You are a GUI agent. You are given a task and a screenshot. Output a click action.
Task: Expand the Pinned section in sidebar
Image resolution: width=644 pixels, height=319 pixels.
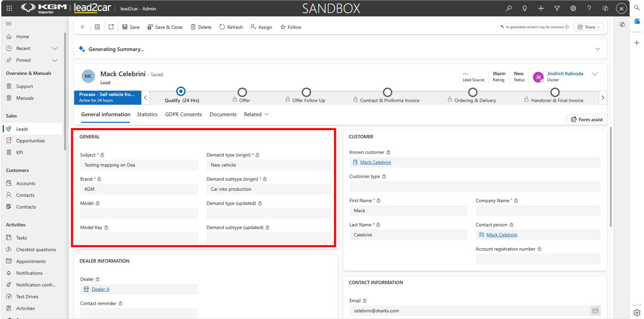tap(55, 60)
